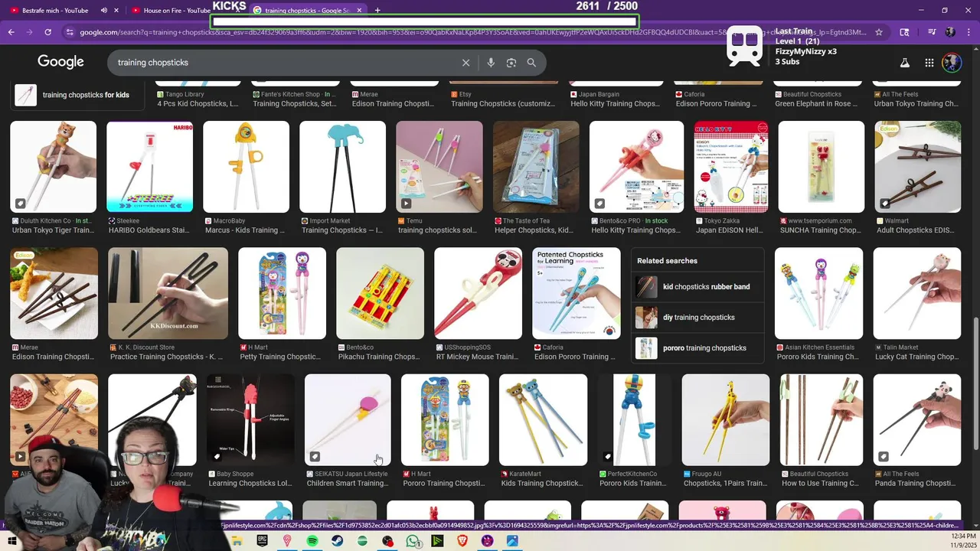This screenshot has height=551, width=980.
Task: Start a voice search with the microphone
Action: (491, 63)
